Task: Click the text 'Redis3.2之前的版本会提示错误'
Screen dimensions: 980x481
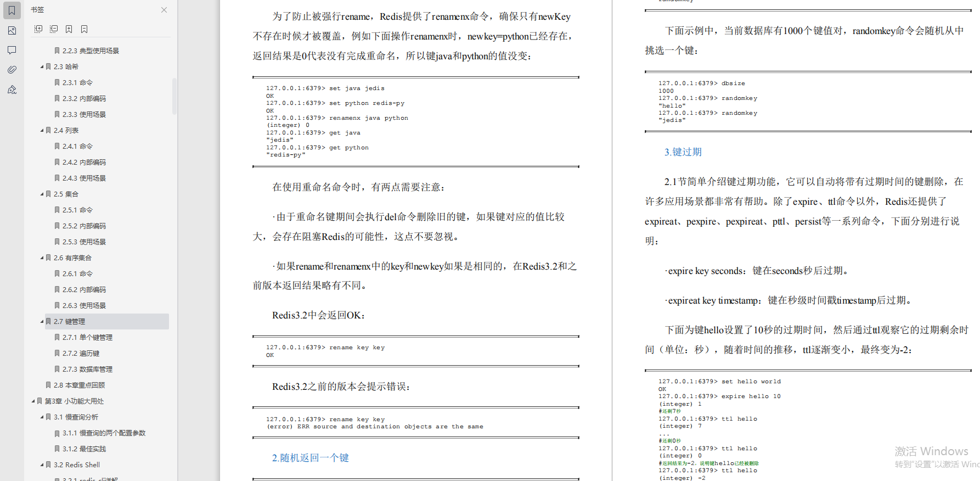Action: coord(341,387)
